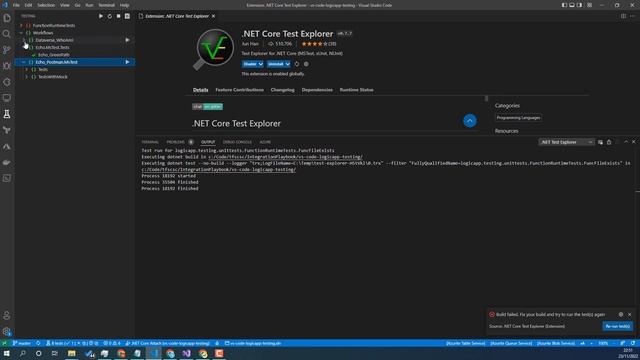Toggle secondary side bar layout button
The height and width of the screenshot is (360, 640).
coord(580,5)
